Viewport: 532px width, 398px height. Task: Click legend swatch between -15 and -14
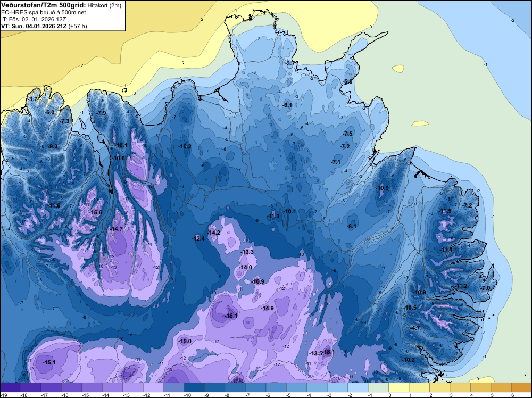click(x=92, y=387)
